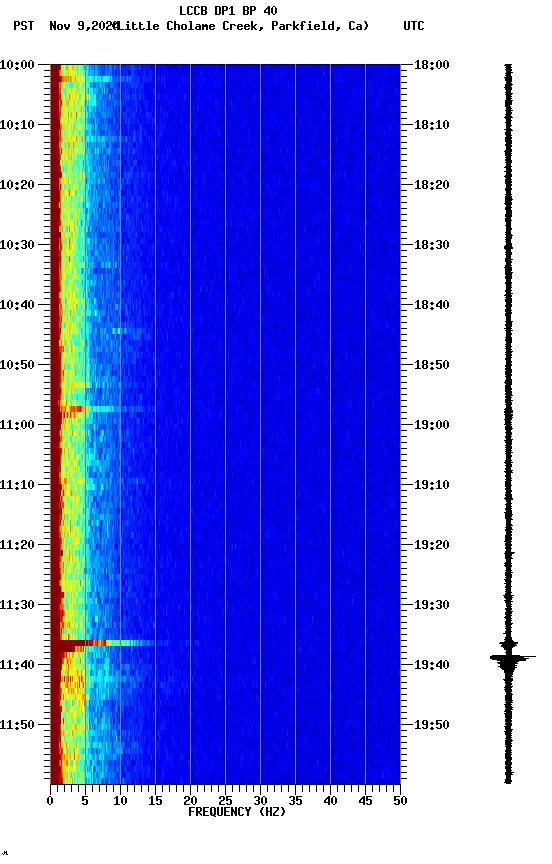Viewport: 552px width, 864px height.
Task: Click the '18:40' UTC time label
Action: click(432, 305)
